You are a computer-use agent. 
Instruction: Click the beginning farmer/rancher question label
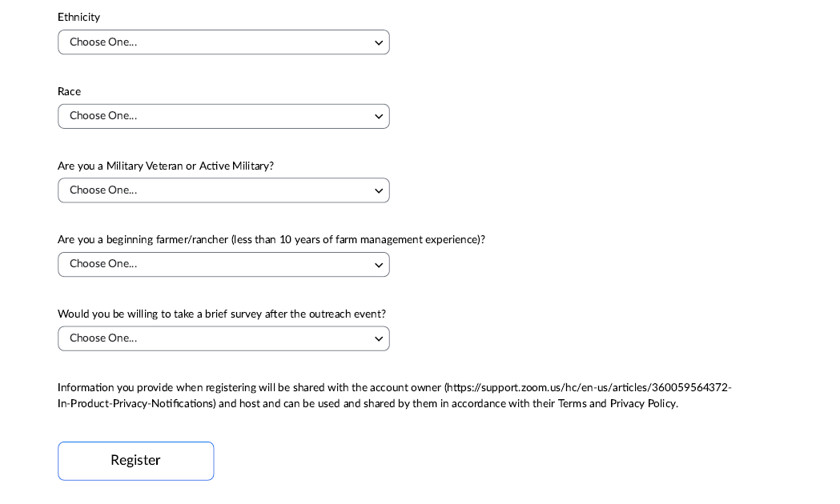pyautogui.click(x=271, y=240)
